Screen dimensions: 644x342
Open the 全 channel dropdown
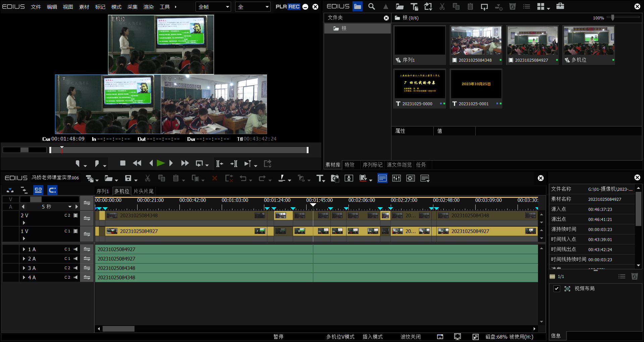[x=253, y=7]
